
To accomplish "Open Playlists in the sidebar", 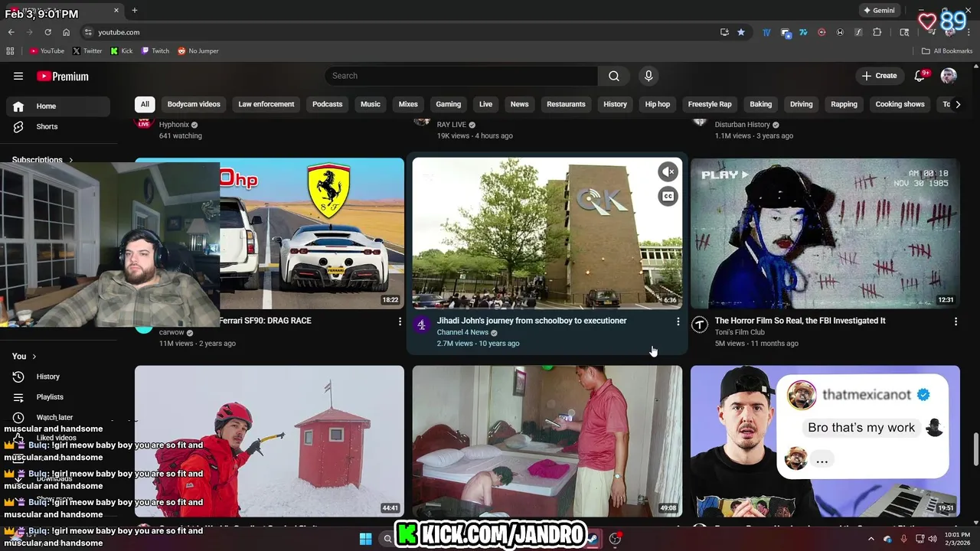I will (x=58, y=397).
